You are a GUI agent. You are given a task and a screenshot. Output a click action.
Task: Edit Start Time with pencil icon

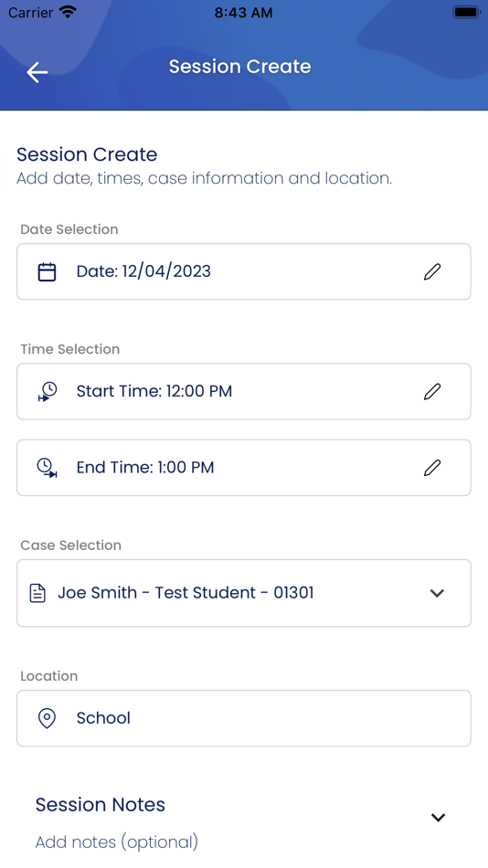432,391
